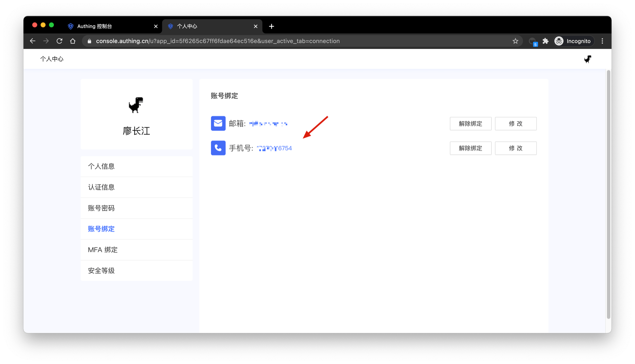Click the dinosaur avatar in top-right header
Viewport: 635px width, 364px height.
click(587, 59)
